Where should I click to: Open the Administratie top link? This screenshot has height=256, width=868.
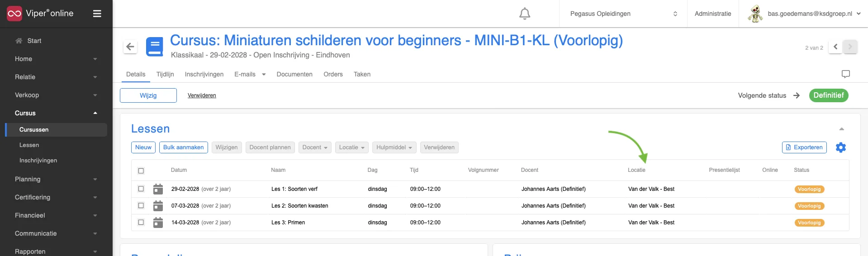713,14
